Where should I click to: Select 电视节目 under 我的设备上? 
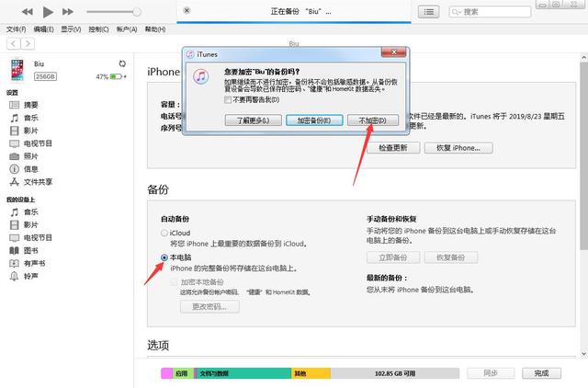coord(38,237)
